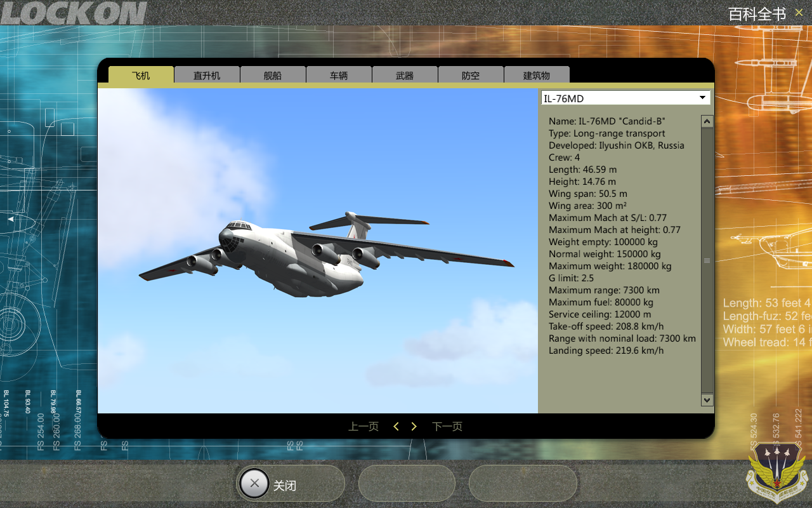
Task: Click the "Length: 46.59 m" line
Action: coord(583,170)
